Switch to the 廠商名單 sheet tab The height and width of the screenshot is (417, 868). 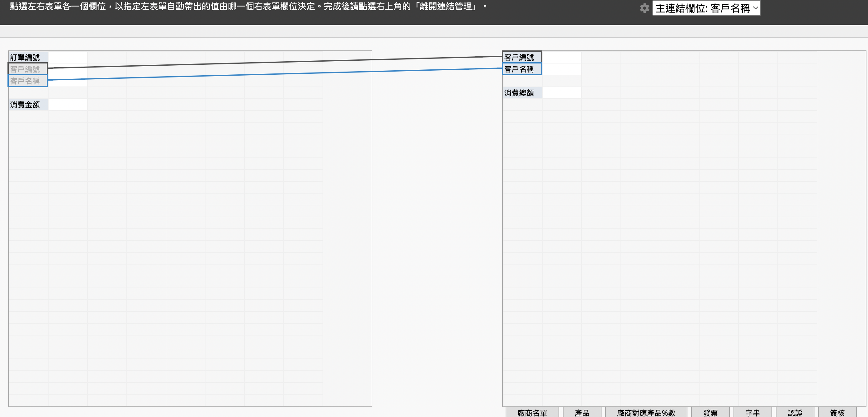point(532,412)
